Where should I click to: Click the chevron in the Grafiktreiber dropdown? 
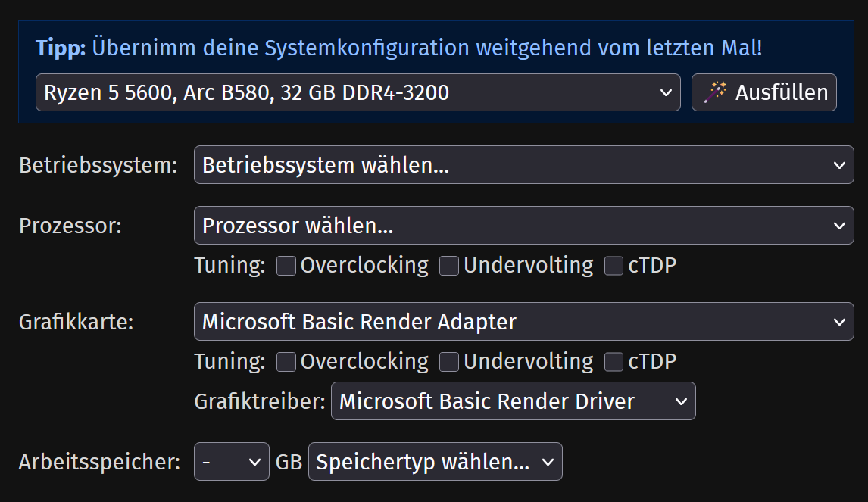(681, 402)
